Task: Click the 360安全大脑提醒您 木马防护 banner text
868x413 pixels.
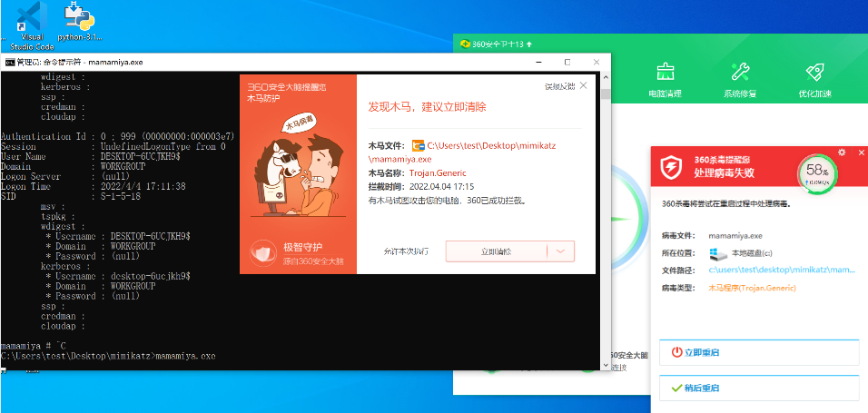Action: point(286,93)
